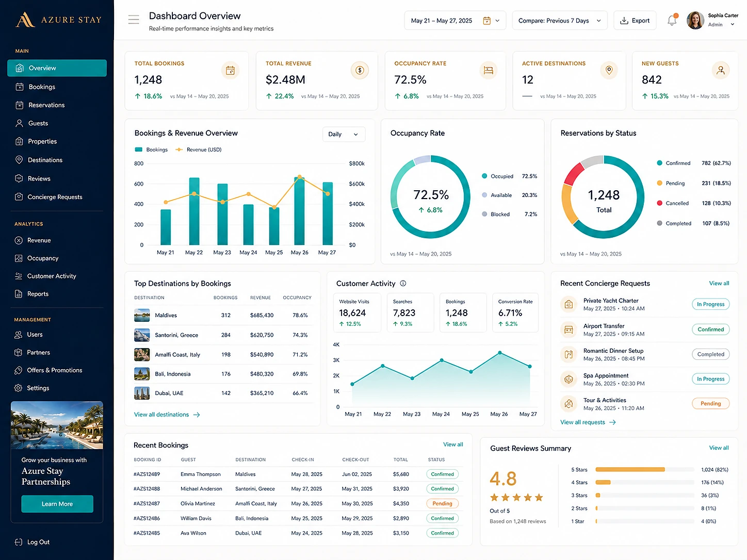Click the Customer Activity info icon
This screenshot has height=560, width=747.
coord(403,284)
